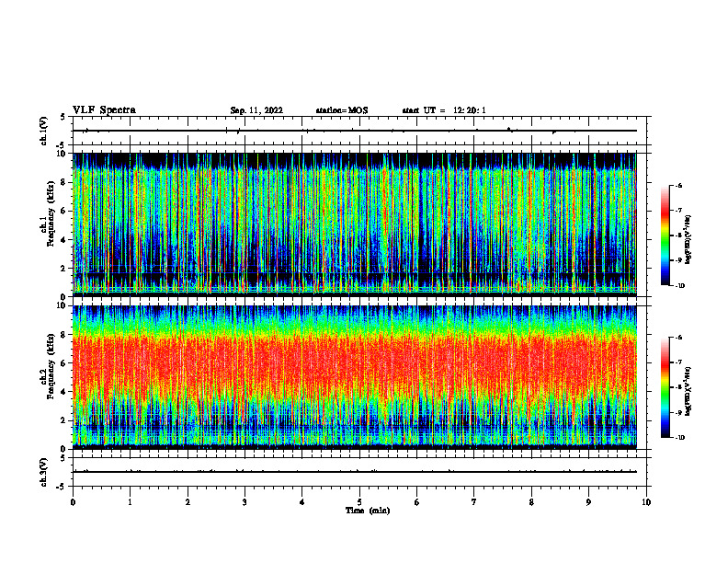Click inside the ch.2 spectrogram panel
This screenshot has width=728, height=563.
click(355, 377)
